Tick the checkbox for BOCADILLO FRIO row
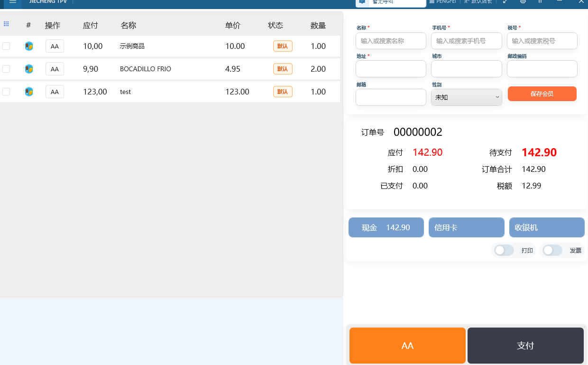Viewport: 588px width, 365px height. [x=6, y=69]
